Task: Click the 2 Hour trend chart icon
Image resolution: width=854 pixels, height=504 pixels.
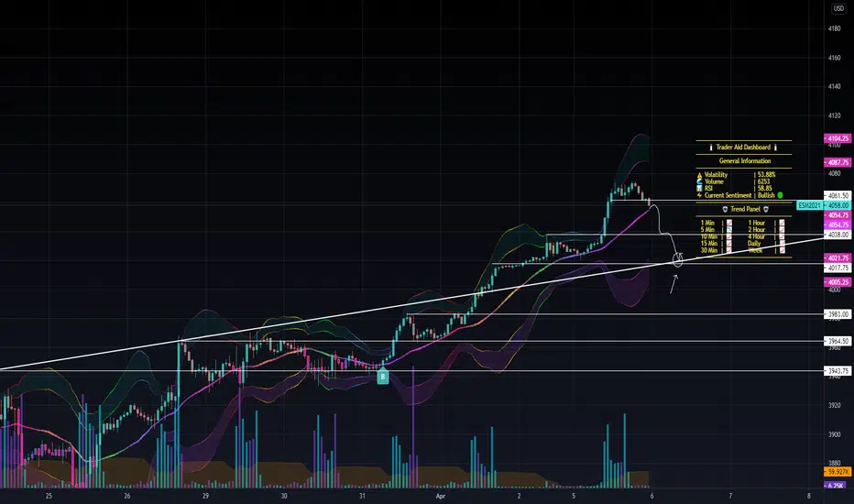Action: tap(783, 229)
